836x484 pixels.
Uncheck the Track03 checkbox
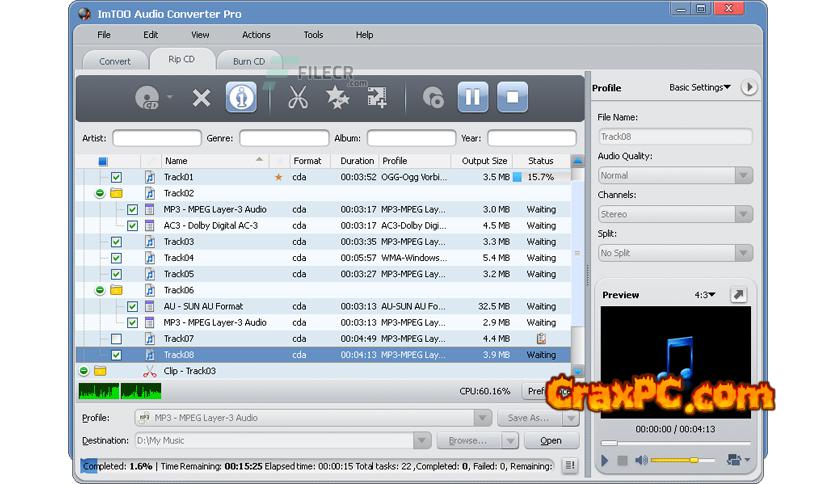(116, 242)
